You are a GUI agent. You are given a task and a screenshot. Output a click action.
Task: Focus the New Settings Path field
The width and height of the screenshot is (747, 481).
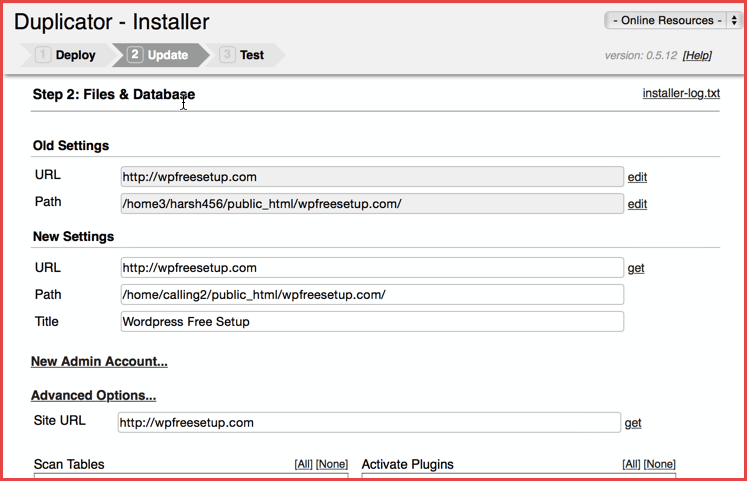click(x=372, y=295)
